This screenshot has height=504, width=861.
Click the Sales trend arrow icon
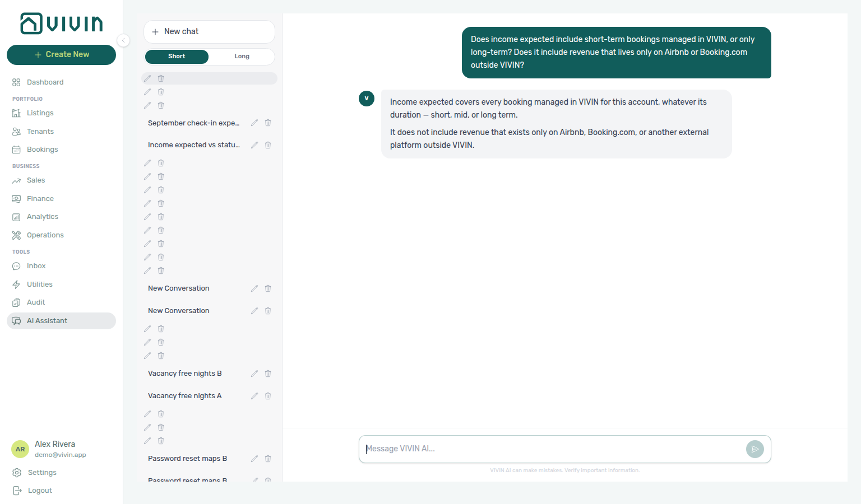pos(16,180)
